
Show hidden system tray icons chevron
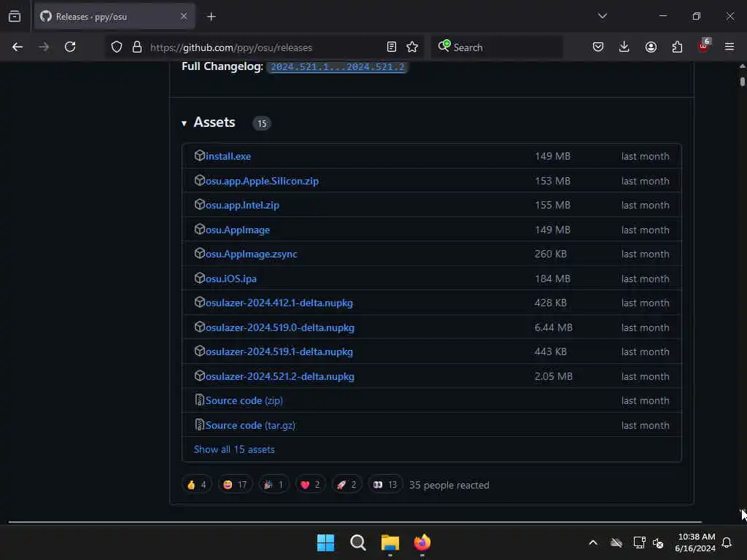(x=593, y=542)
